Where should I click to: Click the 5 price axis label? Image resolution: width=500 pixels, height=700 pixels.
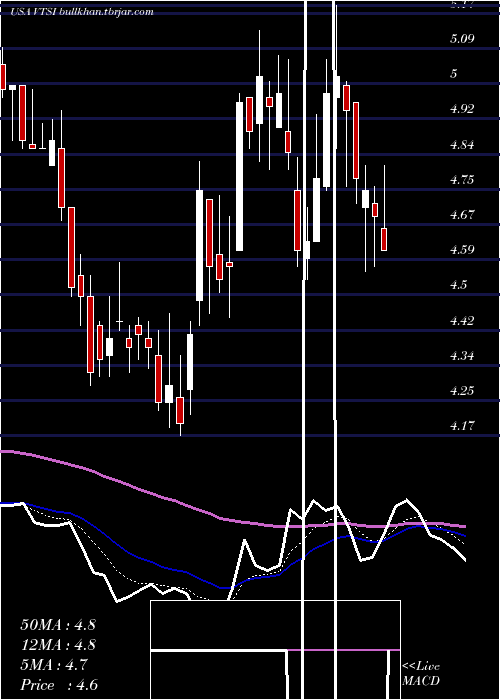pyautogui.click(x=454, y=74)
